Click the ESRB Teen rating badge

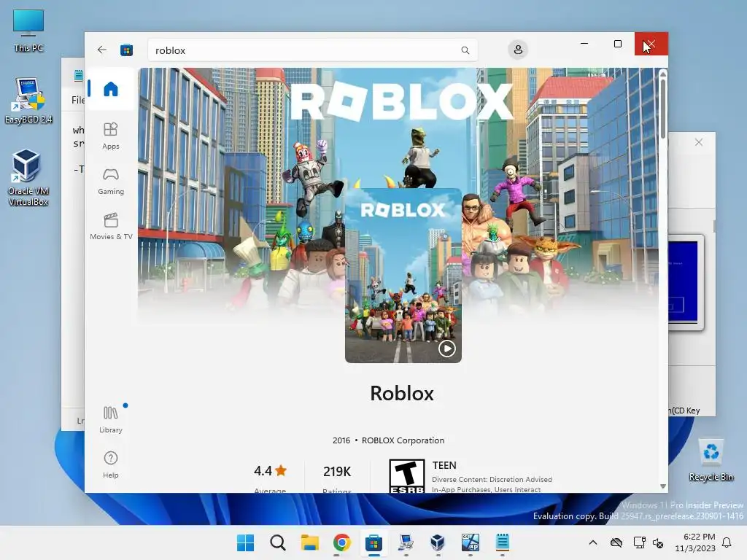(407, 476)
